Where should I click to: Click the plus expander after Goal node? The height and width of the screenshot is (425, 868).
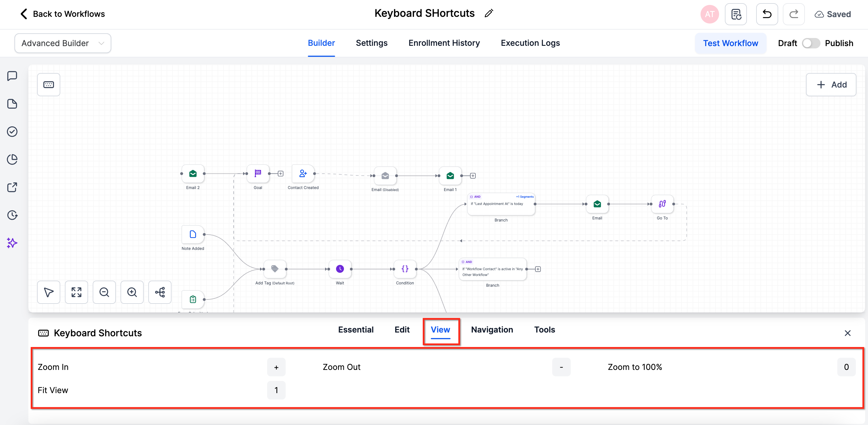coord(280,174)
